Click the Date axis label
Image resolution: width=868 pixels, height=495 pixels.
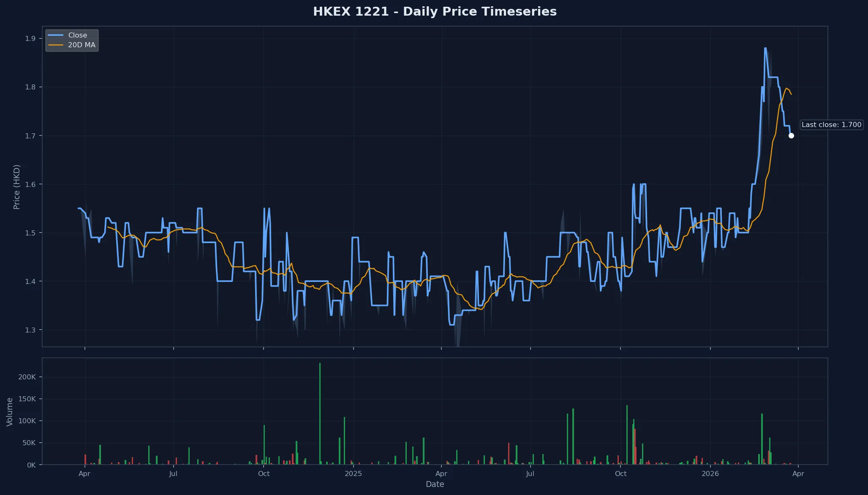[435, 484]
